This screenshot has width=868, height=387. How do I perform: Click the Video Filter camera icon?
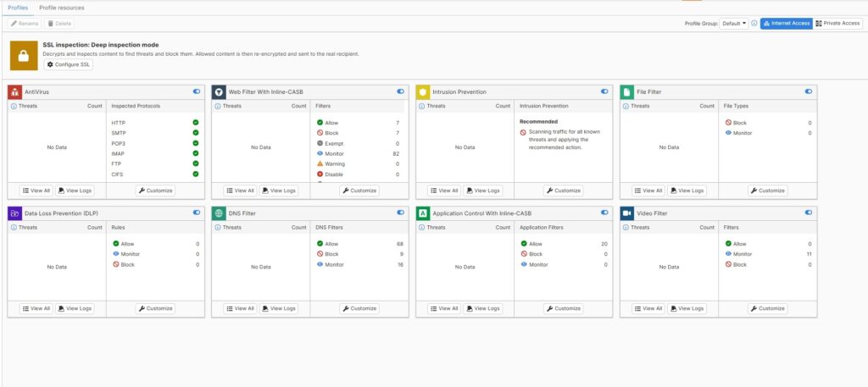point(627,213)
